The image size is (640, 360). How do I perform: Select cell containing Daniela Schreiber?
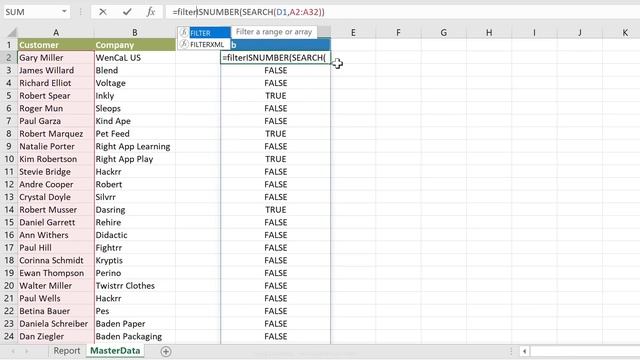coord(56,323)
